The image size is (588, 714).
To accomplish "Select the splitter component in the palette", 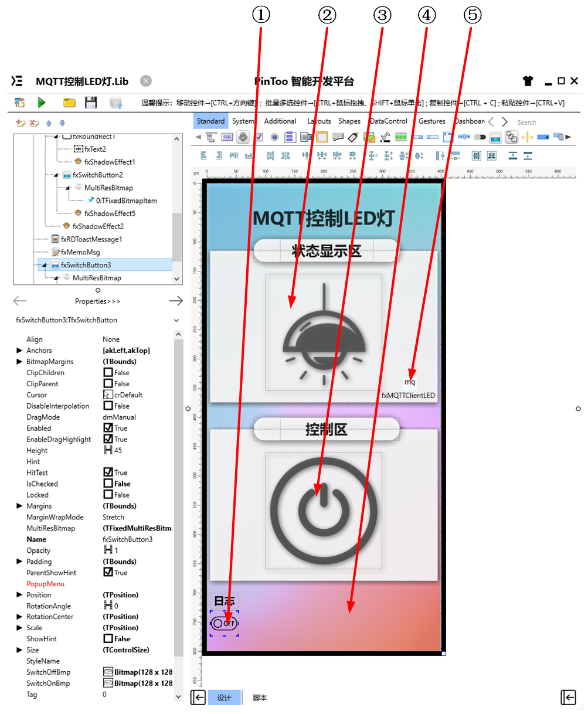I will click(x=527, y=137).
